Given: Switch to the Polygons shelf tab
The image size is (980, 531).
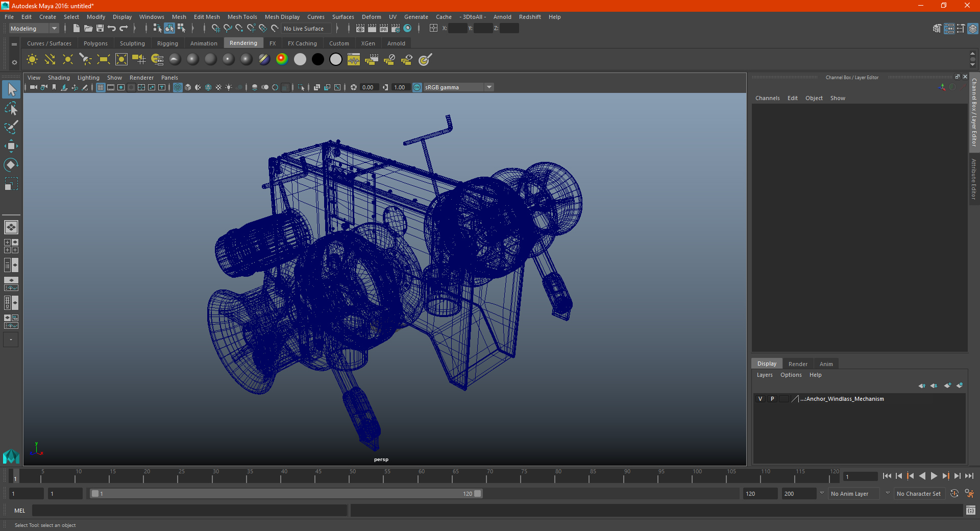Looking at the screenshot, I should point(95,43).
